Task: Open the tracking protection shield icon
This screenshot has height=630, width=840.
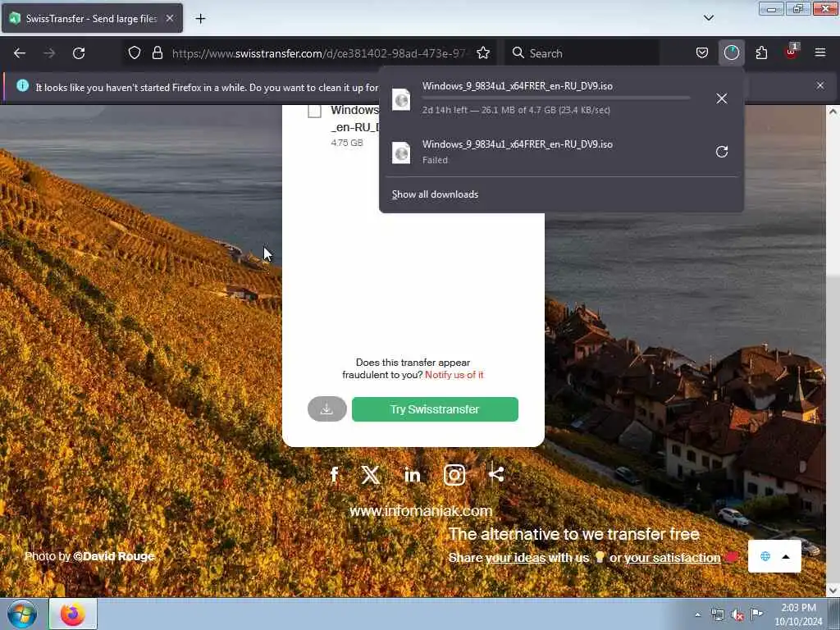Action: click(135, 53)
